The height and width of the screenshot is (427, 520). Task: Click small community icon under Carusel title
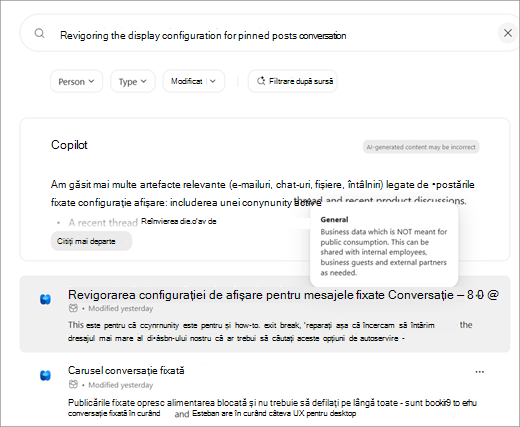73,384
